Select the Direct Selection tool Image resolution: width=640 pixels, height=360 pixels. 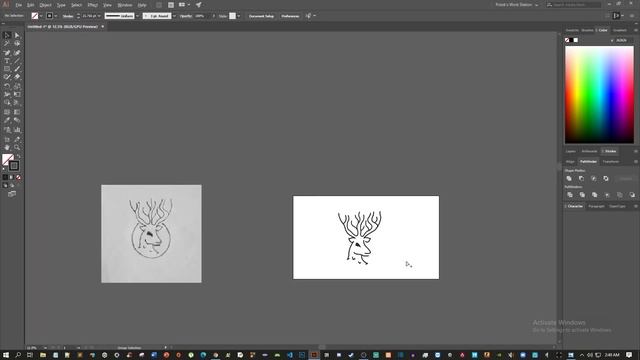tap(17, 36)
